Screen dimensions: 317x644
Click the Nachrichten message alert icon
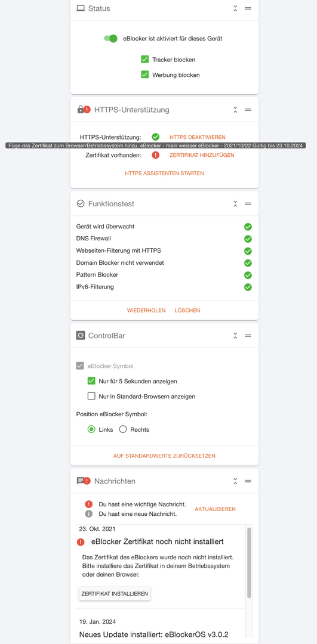(x=84, y=481)
